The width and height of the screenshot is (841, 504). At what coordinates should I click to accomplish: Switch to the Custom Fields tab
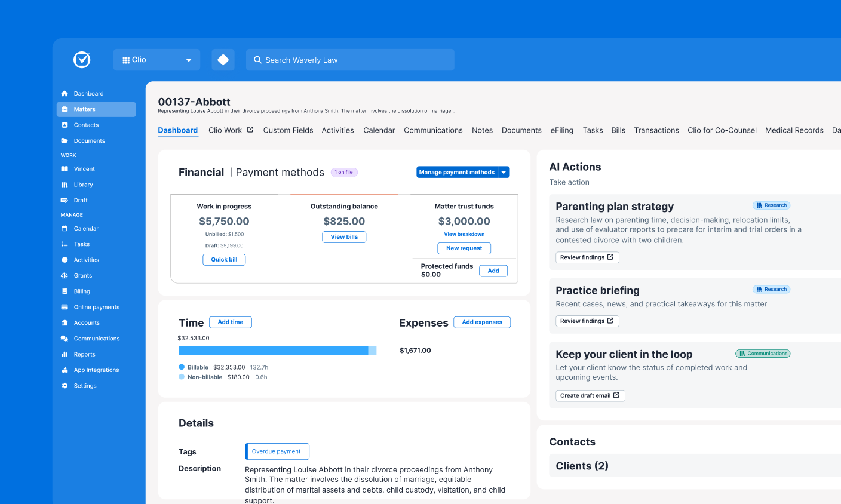click(288, 130)
